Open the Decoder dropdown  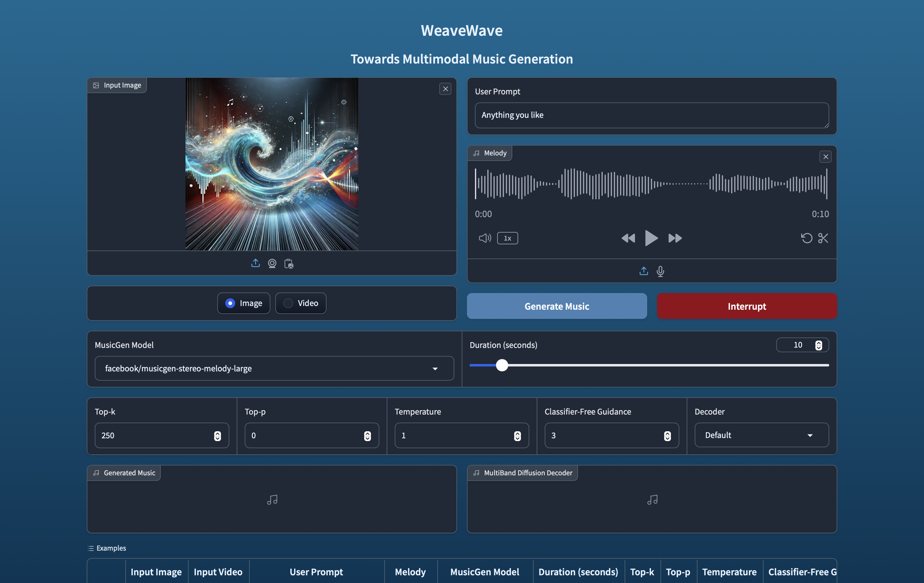point(761,435)
